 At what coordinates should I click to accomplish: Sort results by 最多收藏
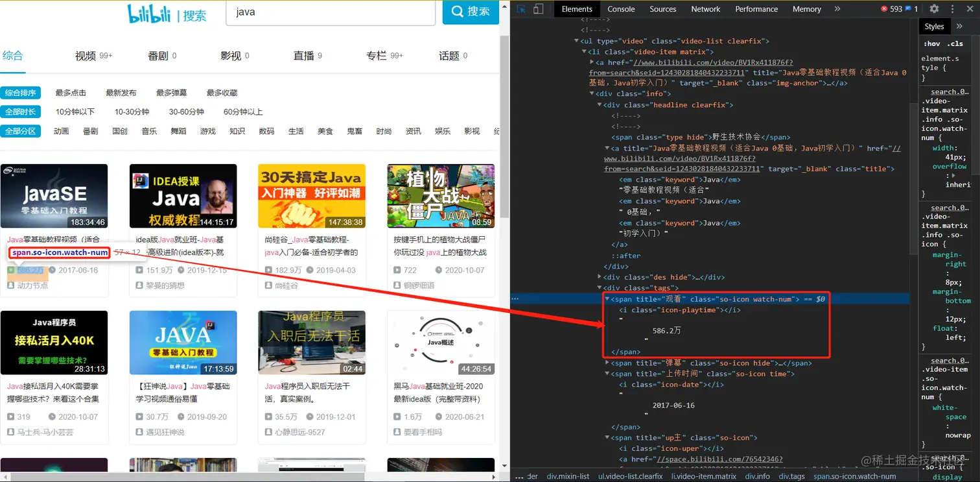click(x=222, y=93)
